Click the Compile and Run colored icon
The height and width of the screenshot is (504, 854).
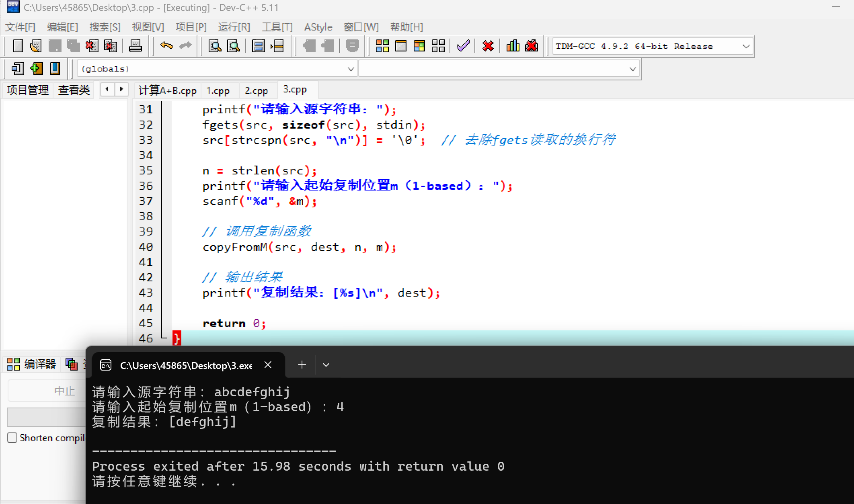[x=419, y=46]
